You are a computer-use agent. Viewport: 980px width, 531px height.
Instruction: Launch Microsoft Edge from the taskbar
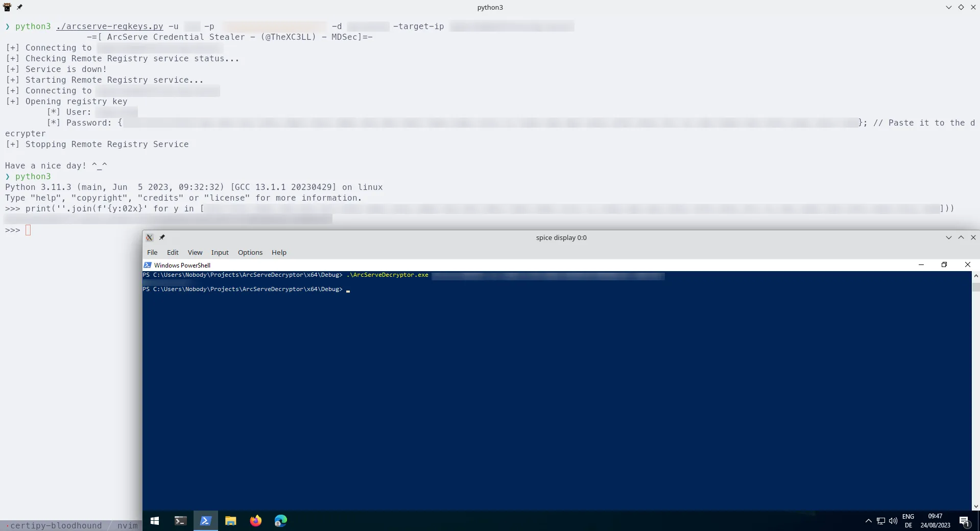pyautogui.click(x=281, y=521)
